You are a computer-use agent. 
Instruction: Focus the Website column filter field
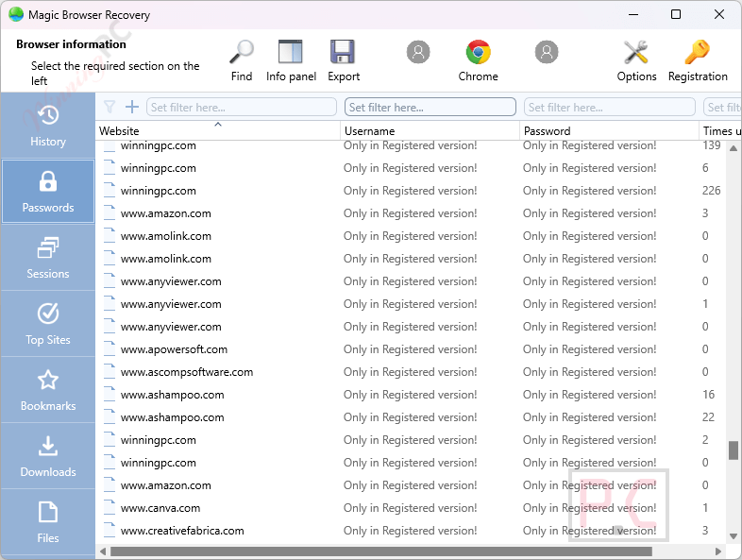(x=242, y=107)
